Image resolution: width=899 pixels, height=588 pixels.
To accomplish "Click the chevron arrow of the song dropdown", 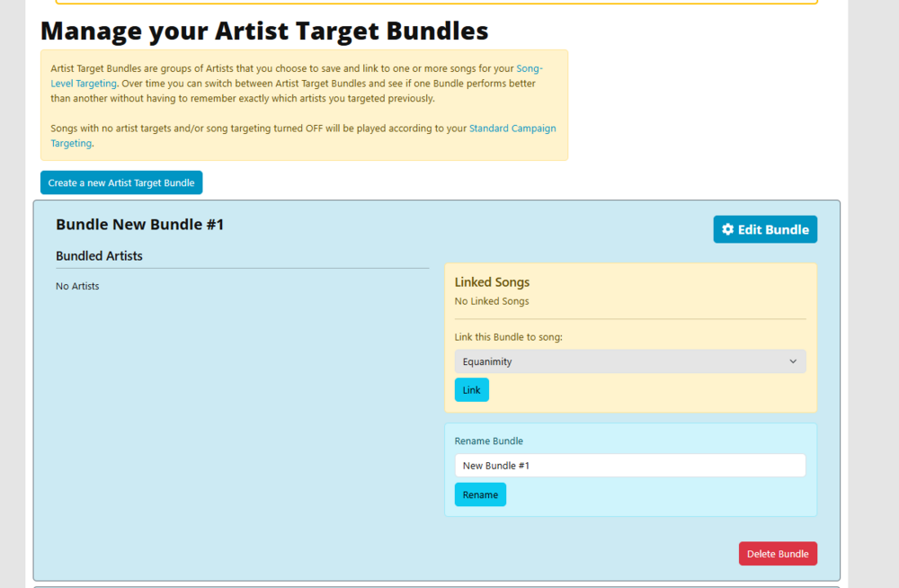I will [793, 361].
